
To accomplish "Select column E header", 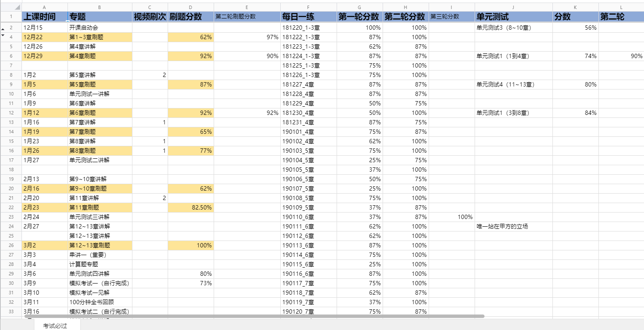I will click(247, 8).
